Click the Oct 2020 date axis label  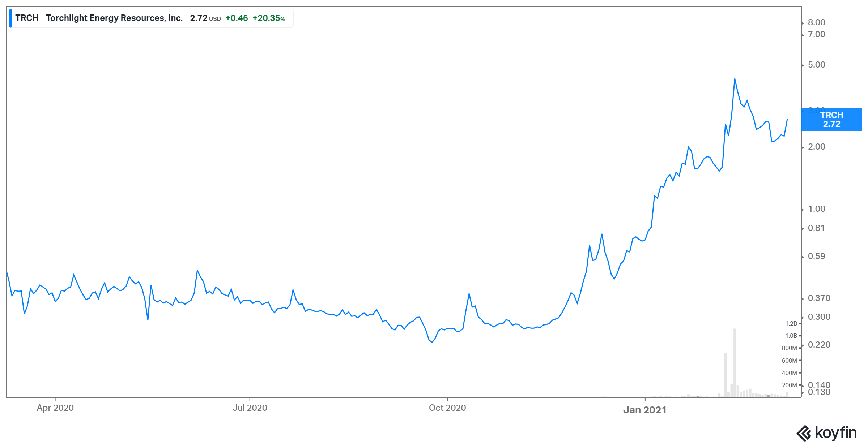[x=447, y=408]
